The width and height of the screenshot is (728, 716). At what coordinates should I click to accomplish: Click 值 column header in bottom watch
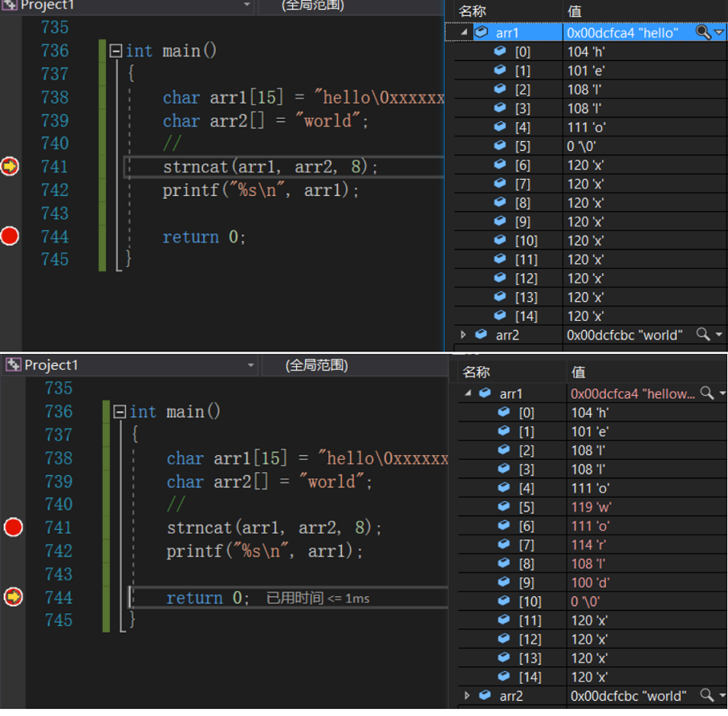[578, 372]
